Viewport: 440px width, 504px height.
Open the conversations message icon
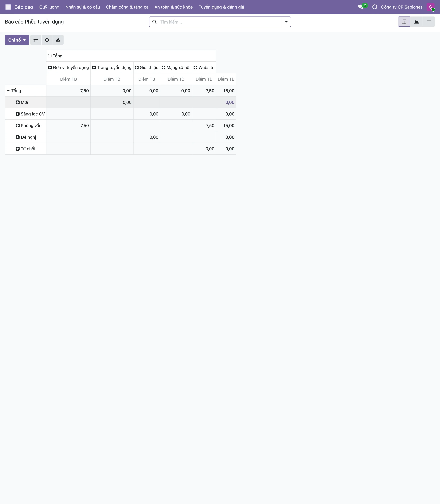[x=360, y=7]
